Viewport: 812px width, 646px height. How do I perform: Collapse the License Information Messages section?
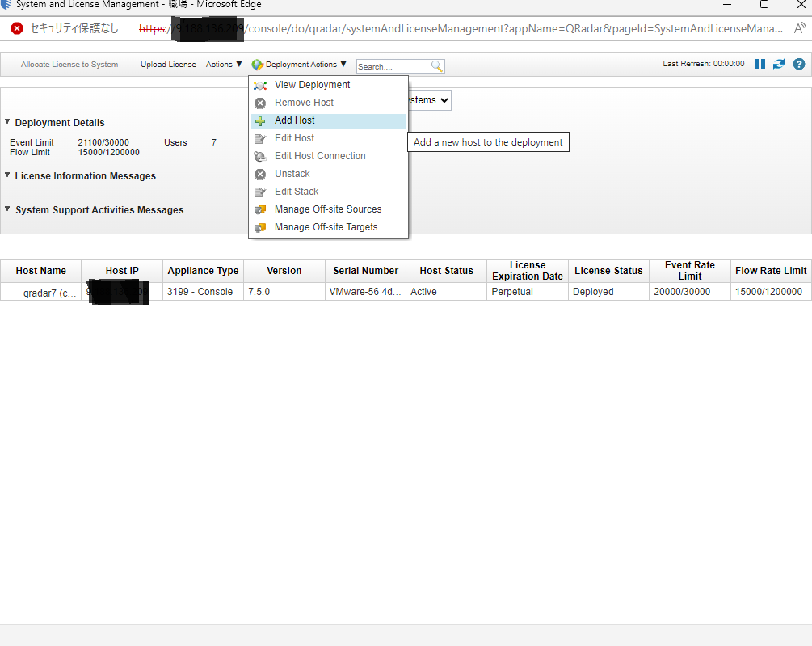[7, 175]
